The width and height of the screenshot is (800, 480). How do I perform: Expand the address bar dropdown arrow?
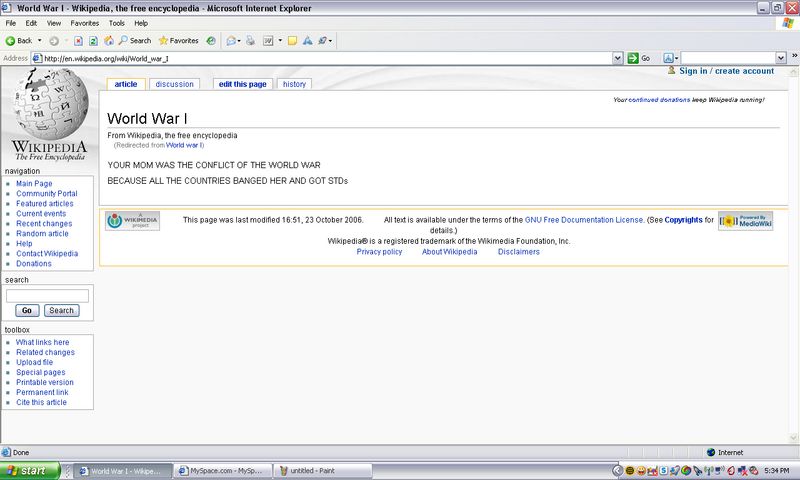(617, 58)
